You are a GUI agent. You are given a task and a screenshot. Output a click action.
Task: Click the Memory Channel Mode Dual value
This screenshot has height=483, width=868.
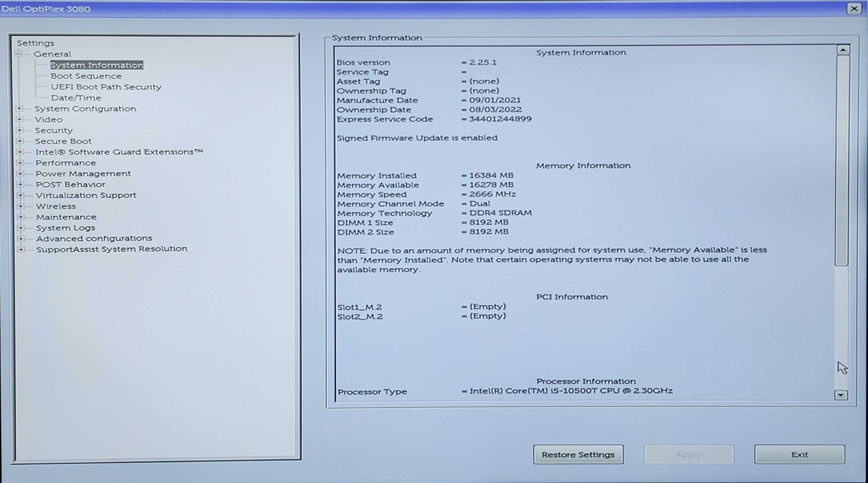coord(480,204)
